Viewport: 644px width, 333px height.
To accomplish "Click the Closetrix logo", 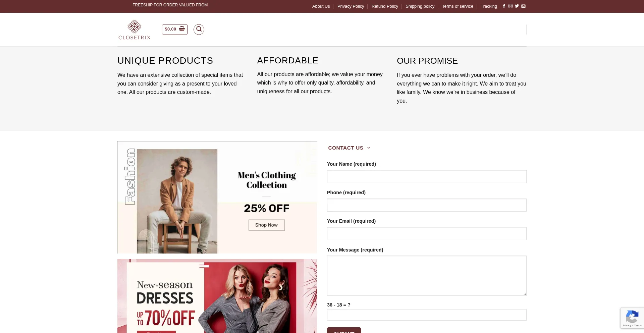I will click(x=135, y=30).
